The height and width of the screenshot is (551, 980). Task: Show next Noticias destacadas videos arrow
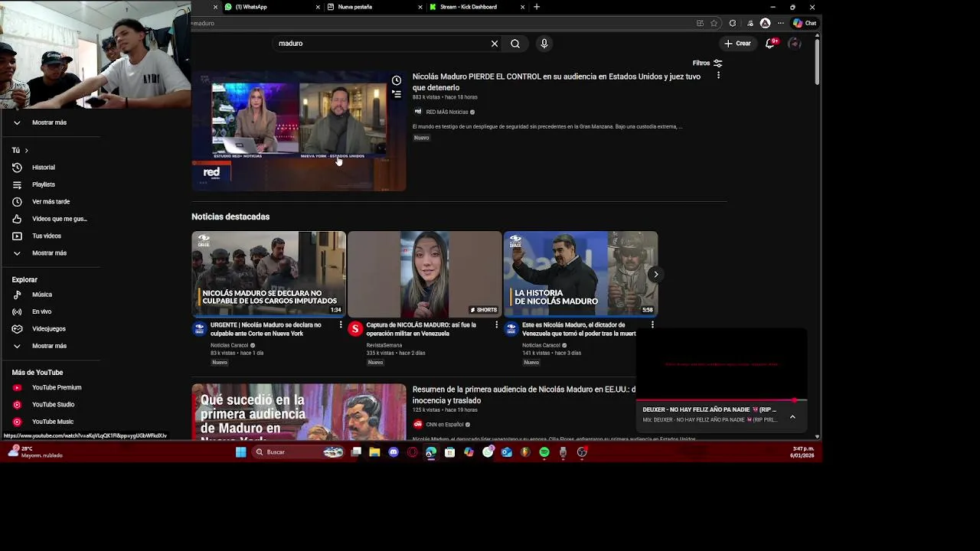pos(655,274)
